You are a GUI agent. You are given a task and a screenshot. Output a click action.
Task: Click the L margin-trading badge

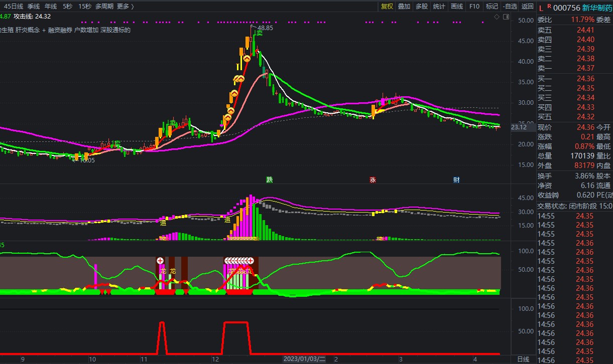(x=541, y=8)
